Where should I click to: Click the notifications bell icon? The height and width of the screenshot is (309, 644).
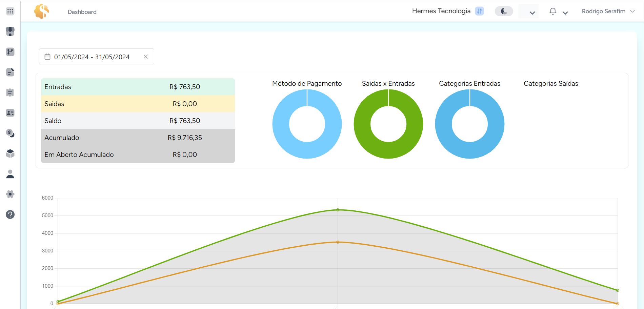[x=553, y=12]
